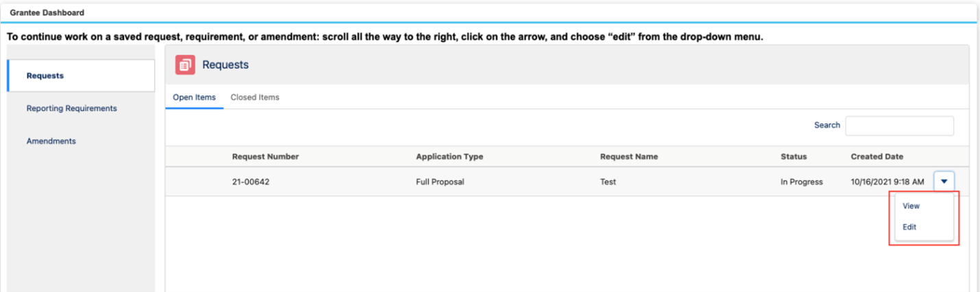Select Requests in the left sidebar

81,75
